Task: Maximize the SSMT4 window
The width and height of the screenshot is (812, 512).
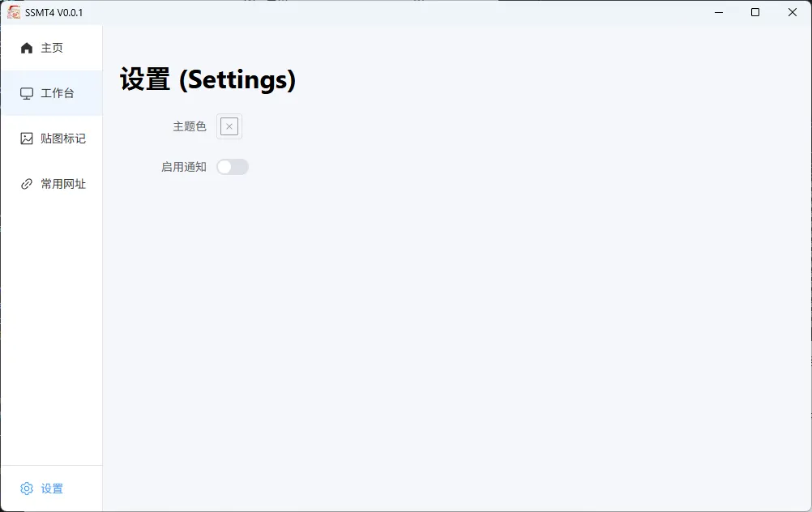Action: (755, 12)
